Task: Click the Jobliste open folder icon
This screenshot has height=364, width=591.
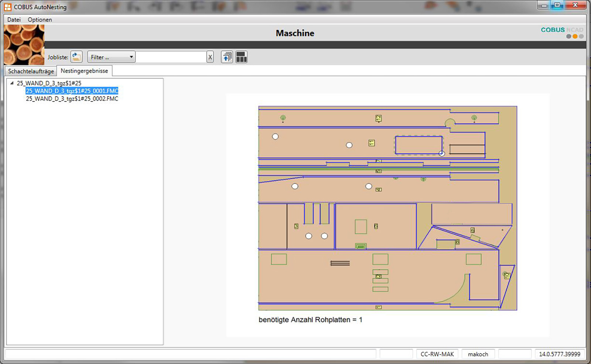Action: point(76,57)
